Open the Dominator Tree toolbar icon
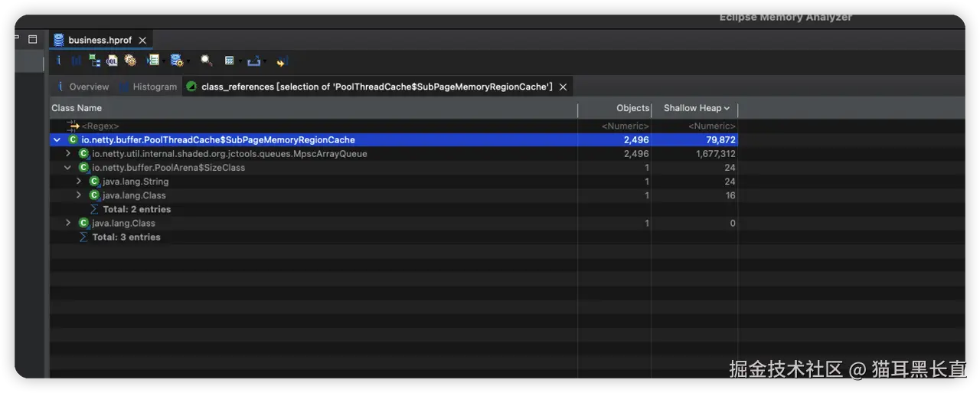Image resolution: width=980 pixels, height=393 pixels. pos(94,61)
